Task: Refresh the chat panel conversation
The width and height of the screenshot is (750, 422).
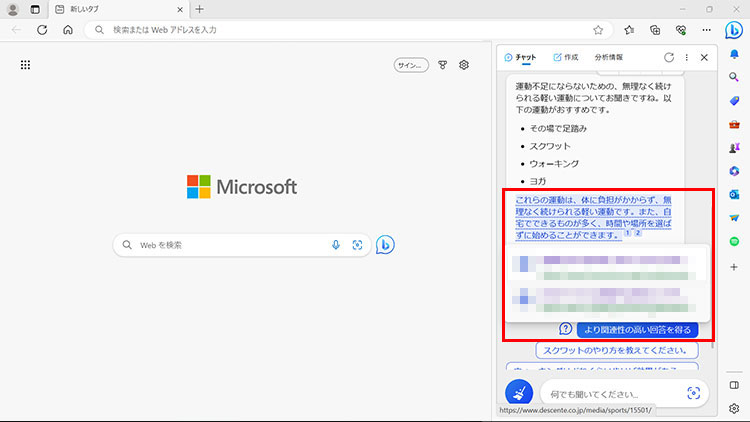Action: click(x=668, y=58)
